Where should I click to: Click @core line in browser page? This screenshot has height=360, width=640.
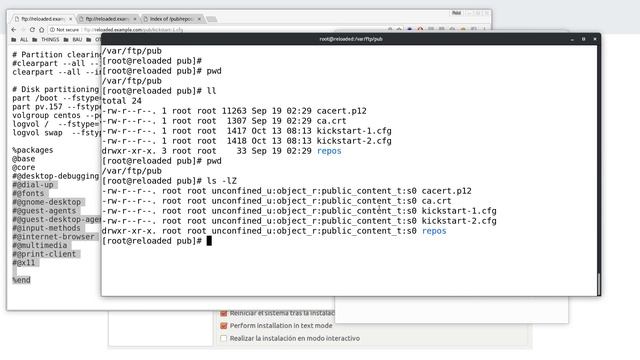[x=24, y=167]
